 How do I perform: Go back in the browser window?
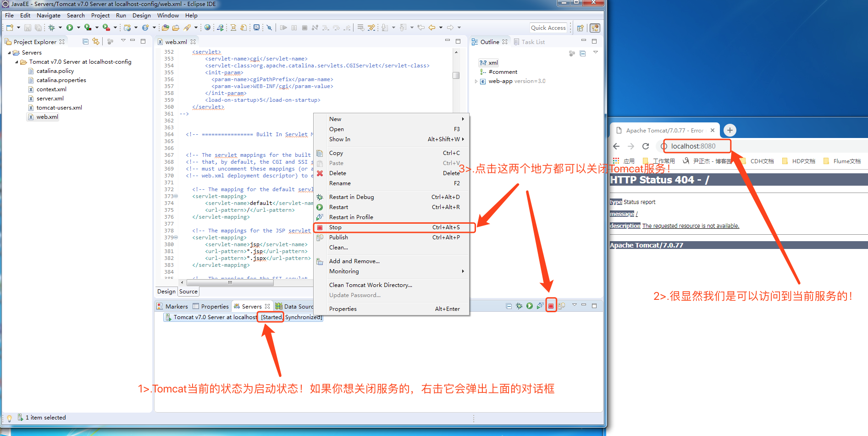[x=616, y=146]
